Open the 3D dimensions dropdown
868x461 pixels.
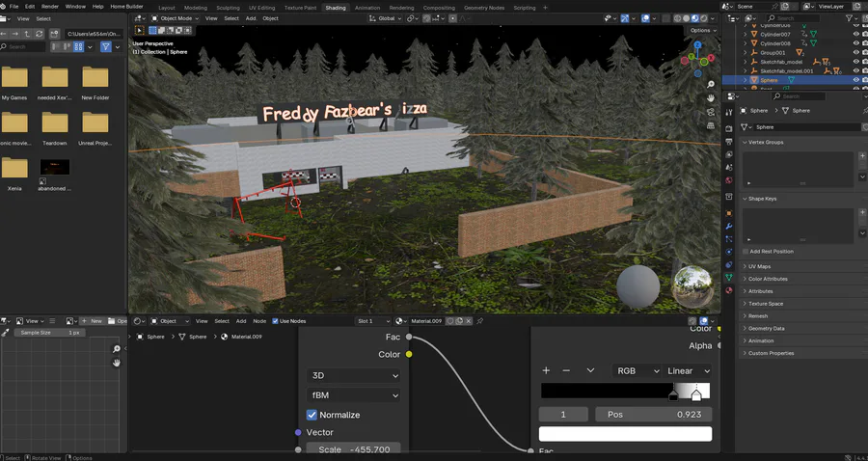(353, 376)
